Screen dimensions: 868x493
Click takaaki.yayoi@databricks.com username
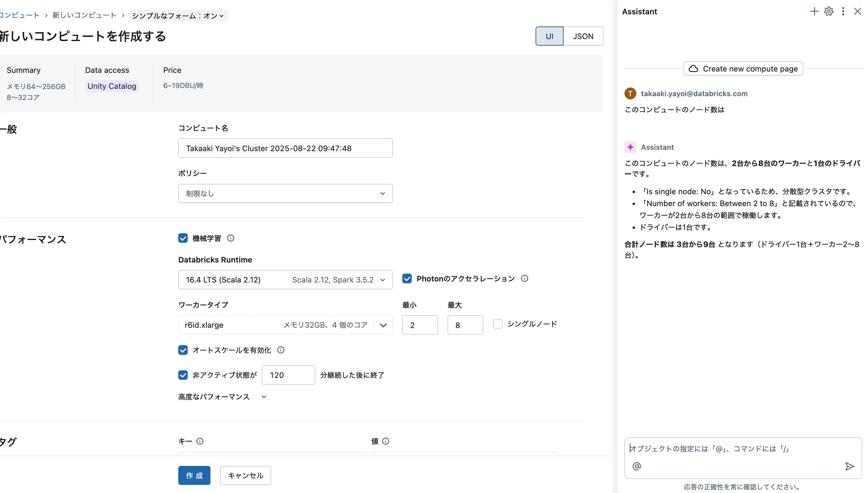point(694,93)
